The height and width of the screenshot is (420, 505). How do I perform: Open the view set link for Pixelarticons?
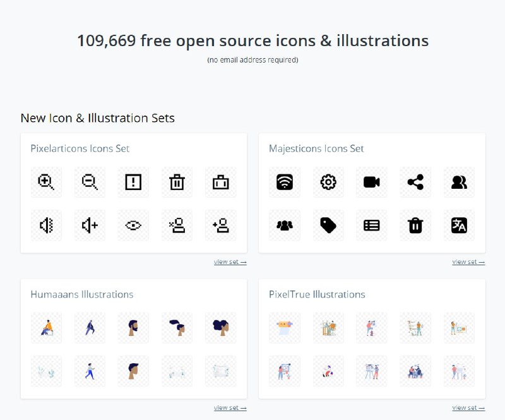pos(229,261)
